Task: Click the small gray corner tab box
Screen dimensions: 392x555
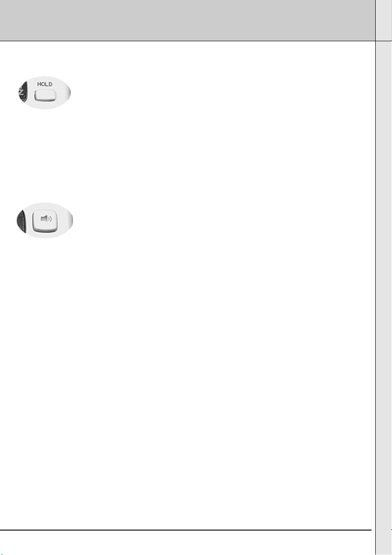Action: coord(384,20)
